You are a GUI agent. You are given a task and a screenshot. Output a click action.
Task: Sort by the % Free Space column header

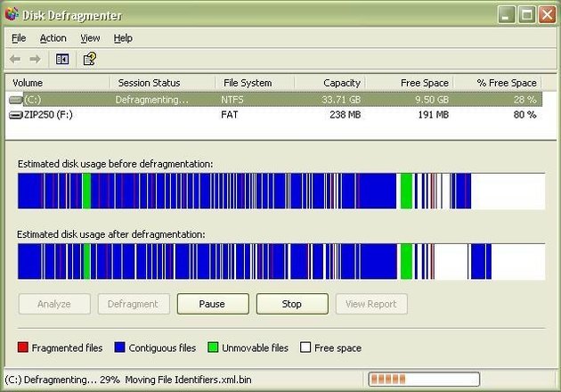coord(497,83)
